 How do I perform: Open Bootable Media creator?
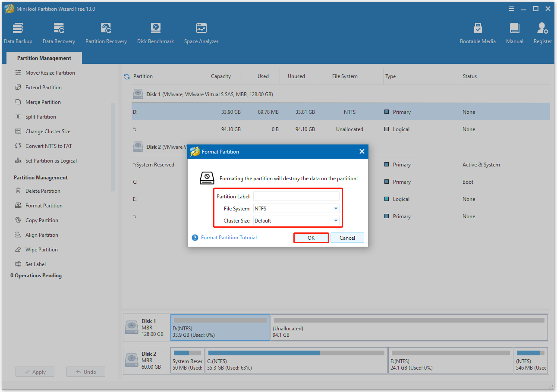[x=478, y=32]
